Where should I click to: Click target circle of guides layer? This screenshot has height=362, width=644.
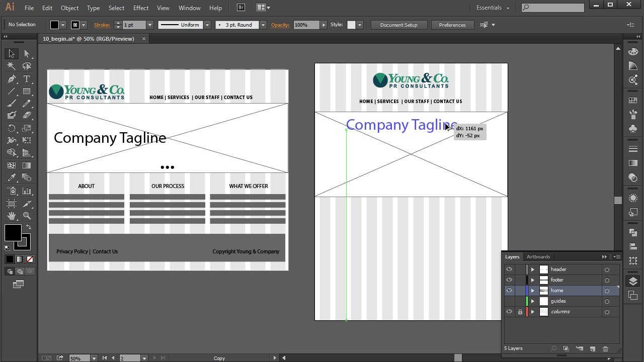607,301
